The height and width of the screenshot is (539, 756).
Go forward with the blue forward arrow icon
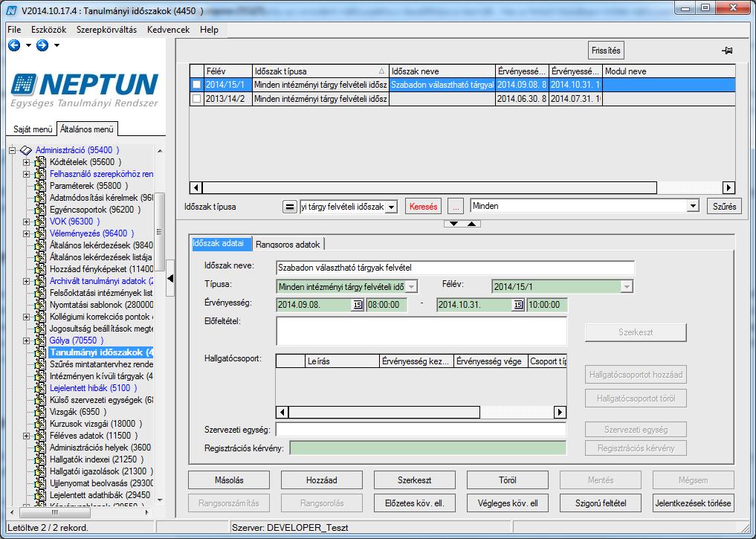coord(42,45)
